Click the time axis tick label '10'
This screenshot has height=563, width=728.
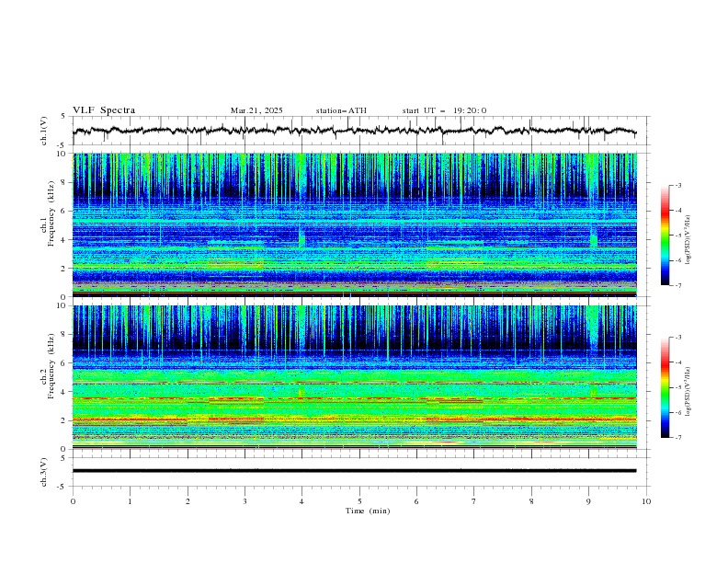click(646, 501)
